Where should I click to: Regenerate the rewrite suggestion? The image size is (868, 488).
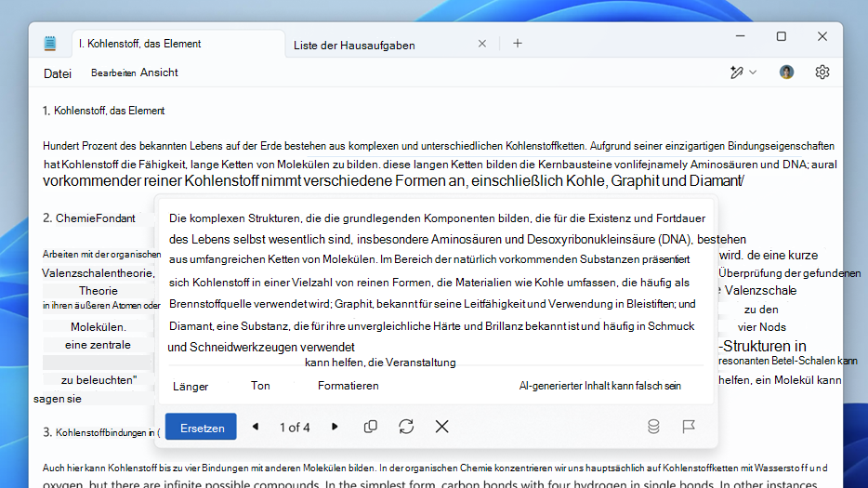(406, 427)
